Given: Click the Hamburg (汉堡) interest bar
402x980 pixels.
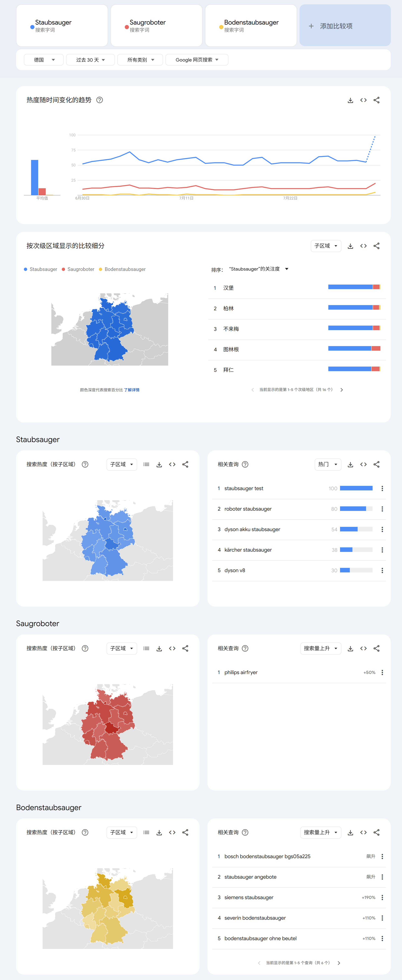Looking at the screenshot, I should pos(354,287).
